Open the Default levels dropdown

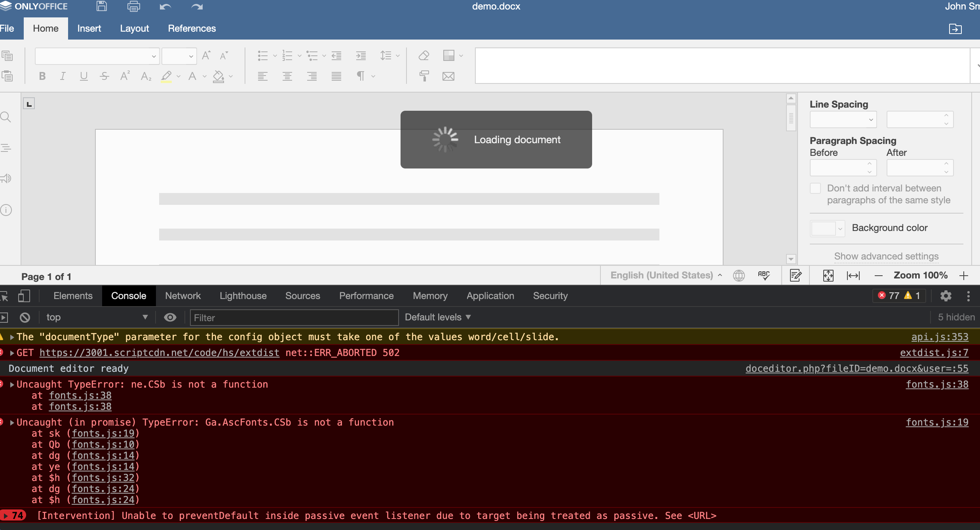point(437,317)
